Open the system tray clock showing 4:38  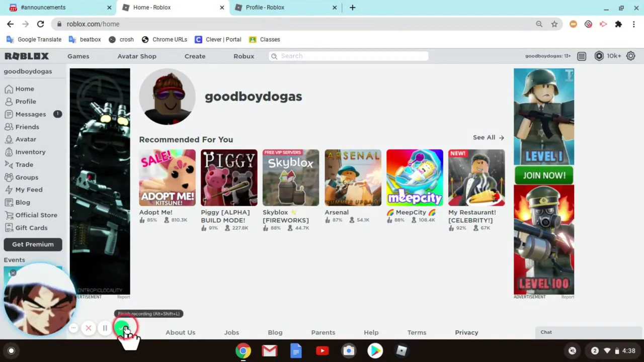point(628,350)
